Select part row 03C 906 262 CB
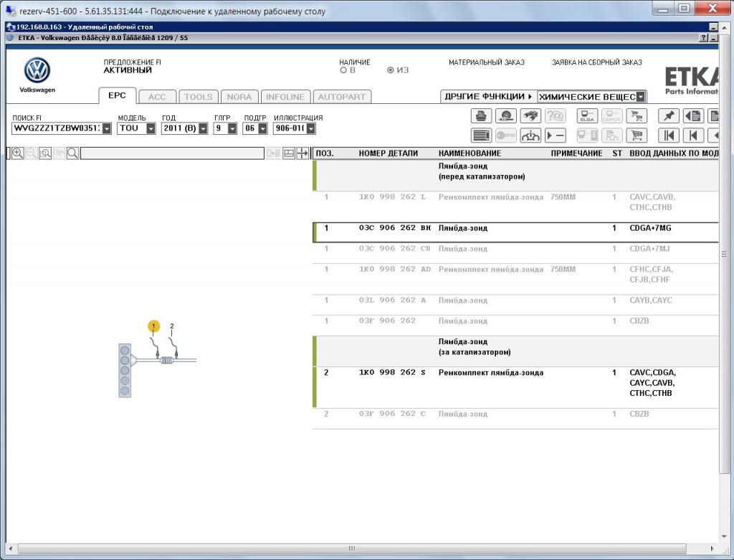 coord(515,253)
